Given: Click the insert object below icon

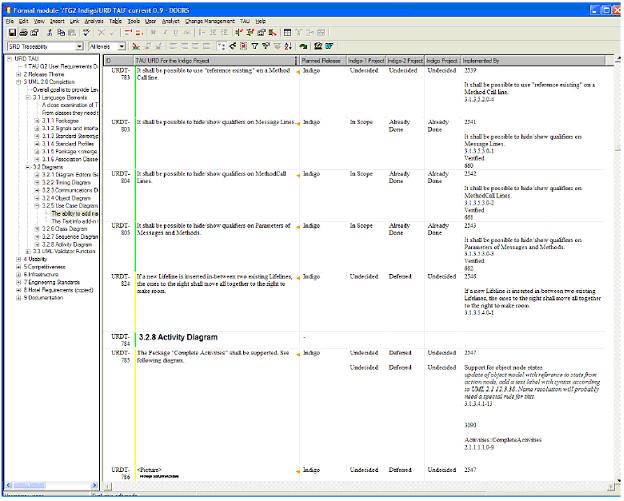Looking at the screenshot, I should click(x=139, y=33).
